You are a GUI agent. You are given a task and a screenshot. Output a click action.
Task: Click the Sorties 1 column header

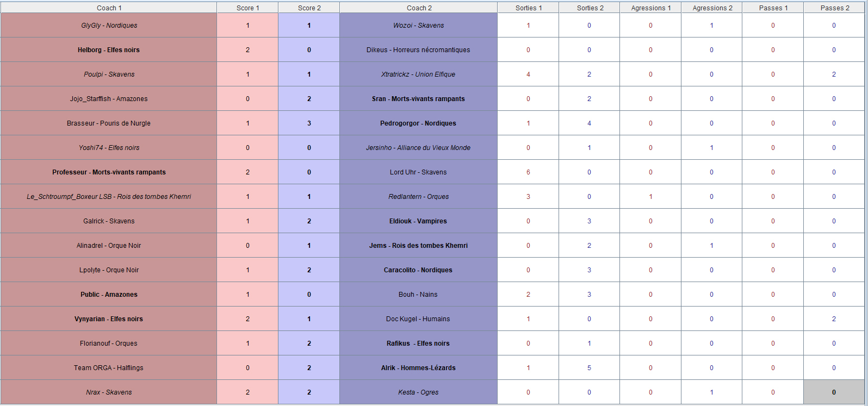(x=528, y=8)
